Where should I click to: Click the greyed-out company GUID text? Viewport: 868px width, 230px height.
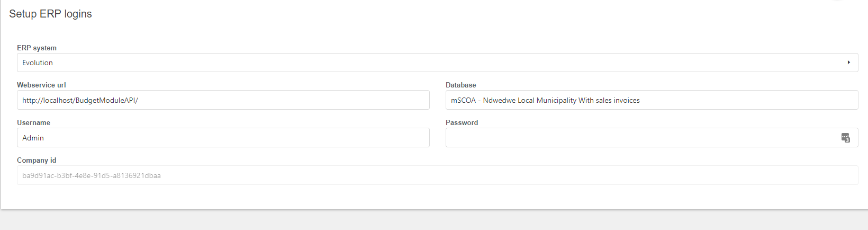click(x=92, y=175)
